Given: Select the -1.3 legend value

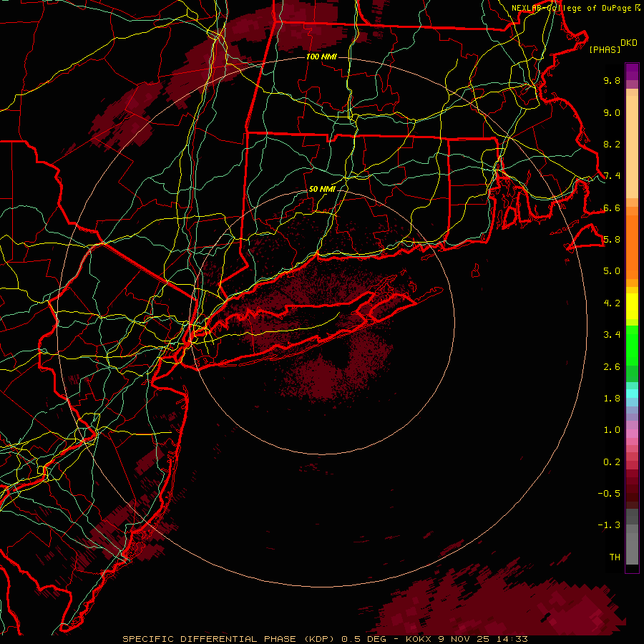Looking at the screenshot, I should click(x=609, y=525).
